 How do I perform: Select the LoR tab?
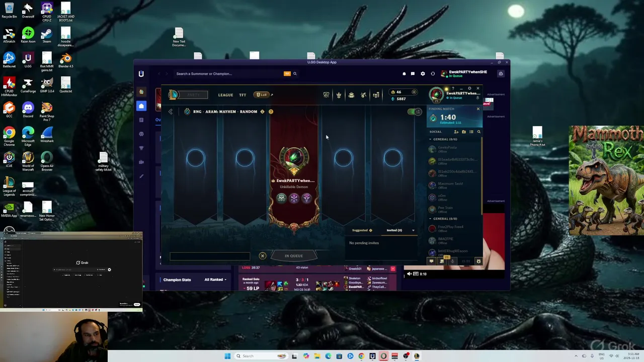261,95
